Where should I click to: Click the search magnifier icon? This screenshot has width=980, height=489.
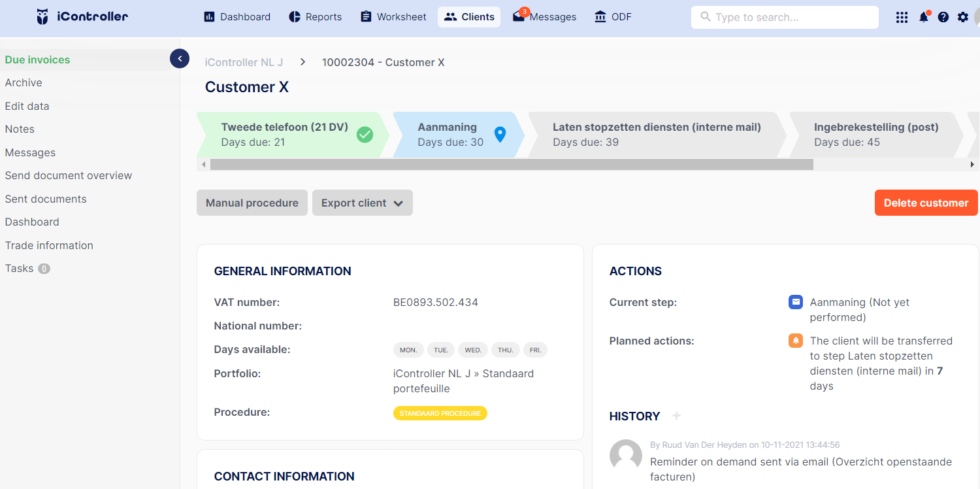[x=705, y=17]
